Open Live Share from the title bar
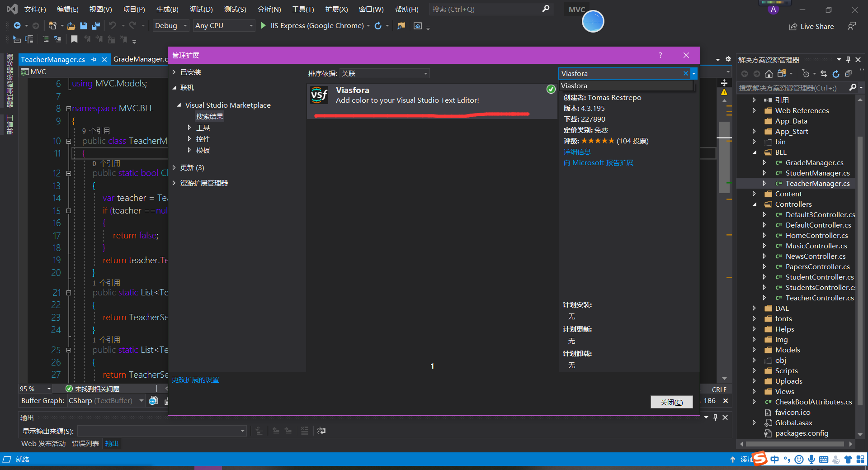The height and width of the screenshot is (470, 868). pyautogui.click(x=811, y=26)
